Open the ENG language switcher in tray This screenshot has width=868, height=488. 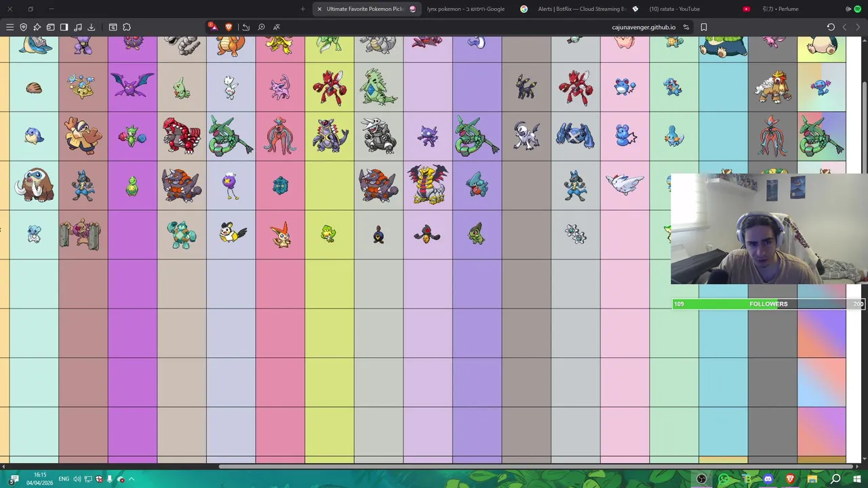[64, 479]
